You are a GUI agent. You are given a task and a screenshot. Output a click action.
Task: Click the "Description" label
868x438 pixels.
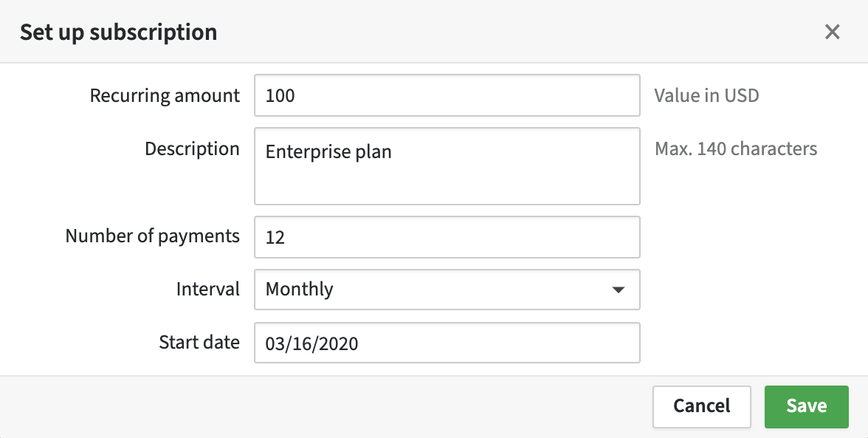192,148
